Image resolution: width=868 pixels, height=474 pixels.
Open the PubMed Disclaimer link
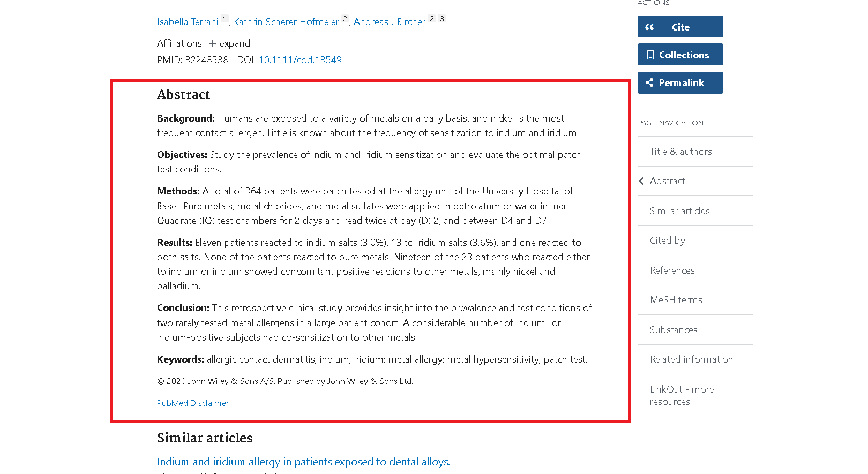click(x=193, y=403)
